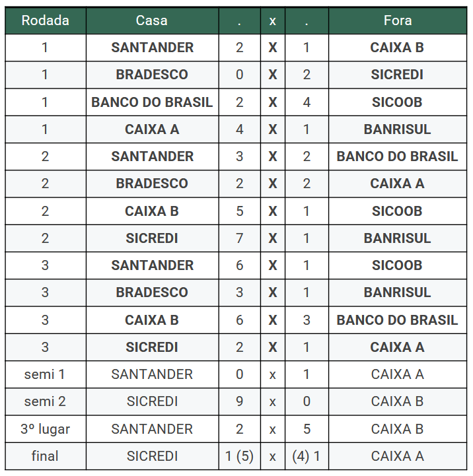Image resolution: width=473 pixels, height=476 pixels.
Task: Select SANTANDER in the 3º lugar row
Action: point(152,429)
